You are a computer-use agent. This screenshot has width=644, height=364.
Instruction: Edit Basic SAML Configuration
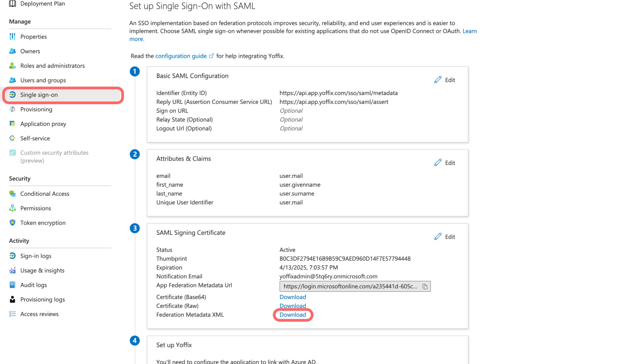(x=445, y=80)
